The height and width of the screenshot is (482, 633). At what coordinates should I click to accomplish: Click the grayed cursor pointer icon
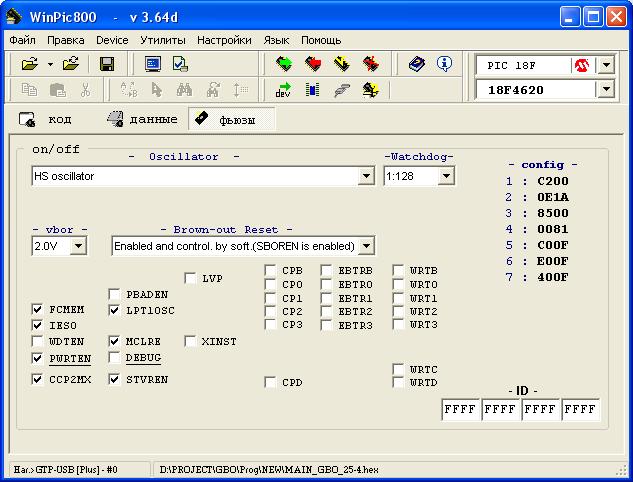point(157,90)
